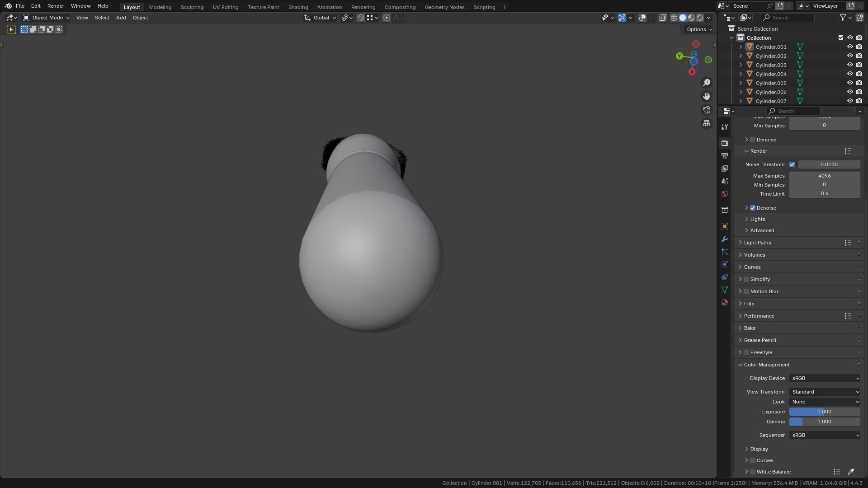Enable the Freestyle checkbox
The image size is (868, 488).
[746, 352]
